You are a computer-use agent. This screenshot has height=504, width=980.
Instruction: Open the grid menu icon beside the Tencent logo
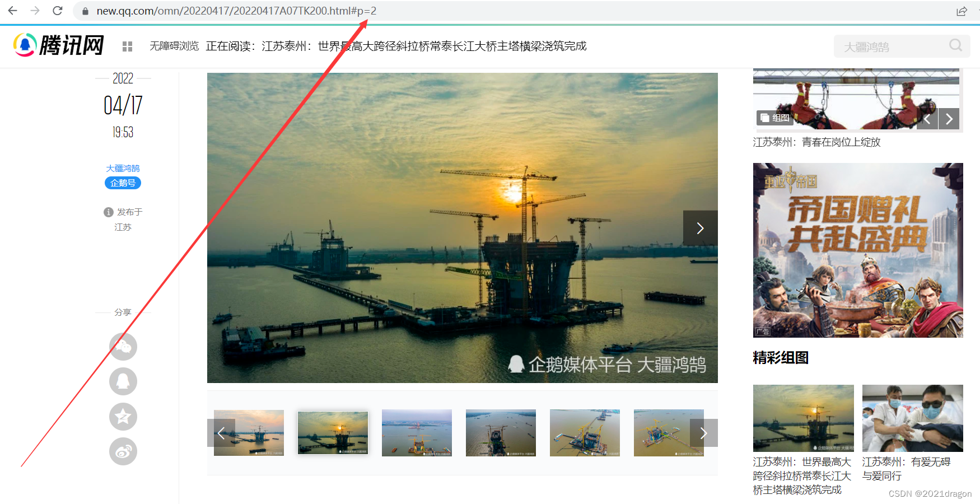pos(127,46)
